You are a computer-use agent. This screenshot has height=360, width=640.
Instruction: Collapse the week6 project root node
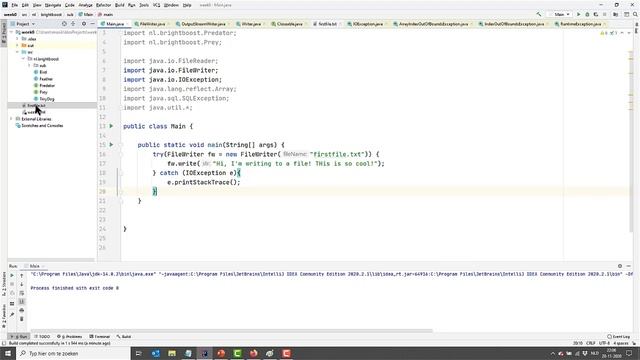click(12, 32)
